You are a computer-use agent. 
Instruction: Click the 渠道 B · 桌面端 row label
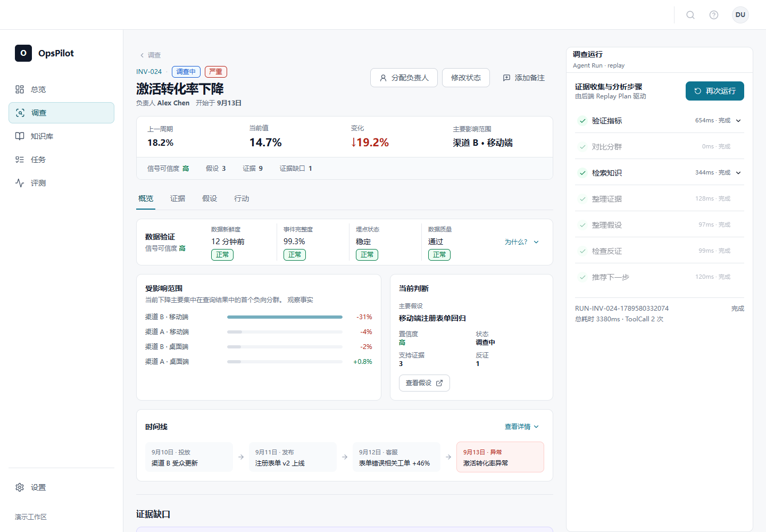[167, 347]
